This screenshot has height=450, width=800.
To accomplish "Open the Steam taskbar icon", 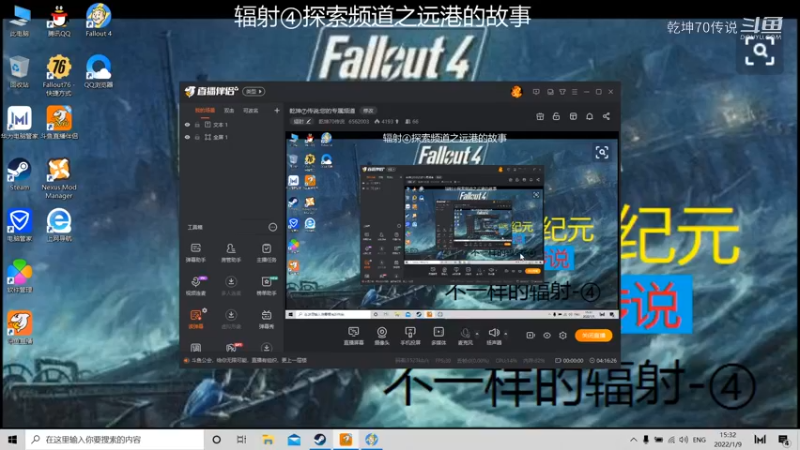I will pyautogui.click(x=320, y=439).
